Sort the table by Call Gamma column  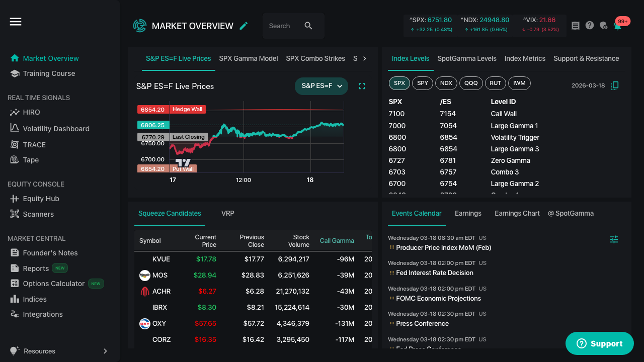point(337,241)
